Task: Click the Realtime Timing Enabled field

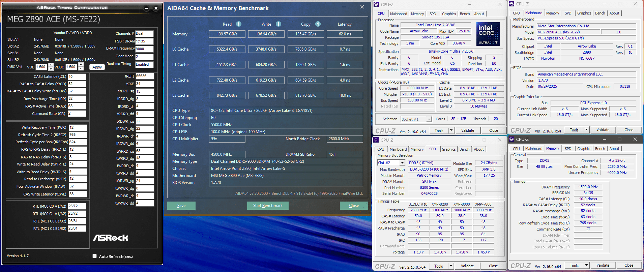Action: click(144, 64)
